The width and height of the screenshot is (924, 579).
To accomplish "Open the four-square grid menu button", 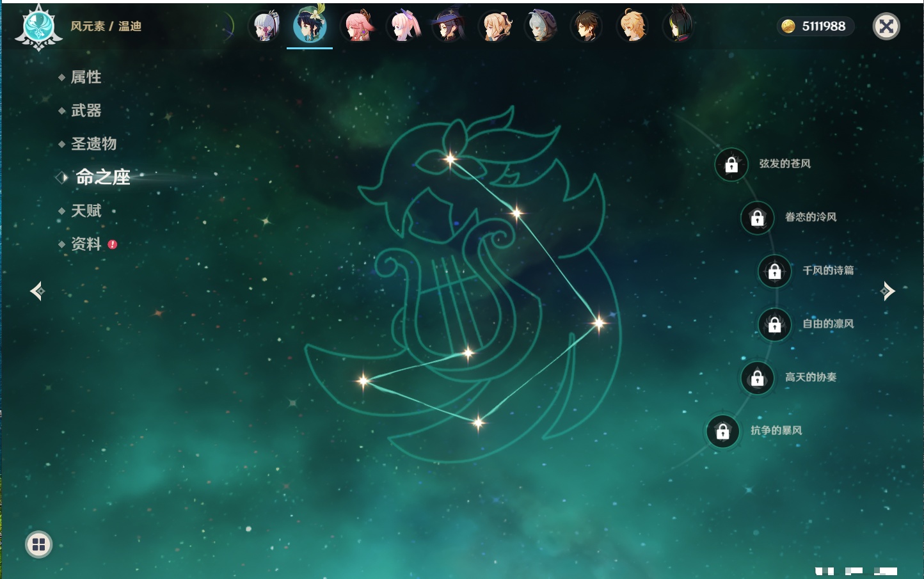I will click(x=38, y=544).
